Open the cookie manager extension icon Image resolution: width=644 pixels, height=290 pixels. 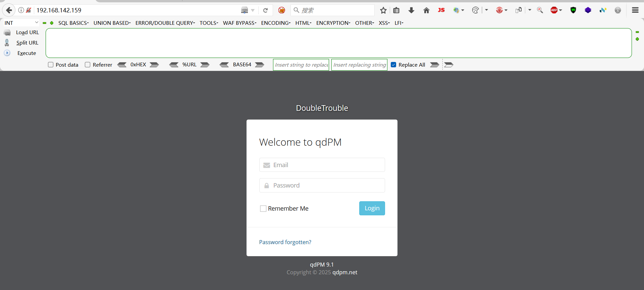click(475, 10)
